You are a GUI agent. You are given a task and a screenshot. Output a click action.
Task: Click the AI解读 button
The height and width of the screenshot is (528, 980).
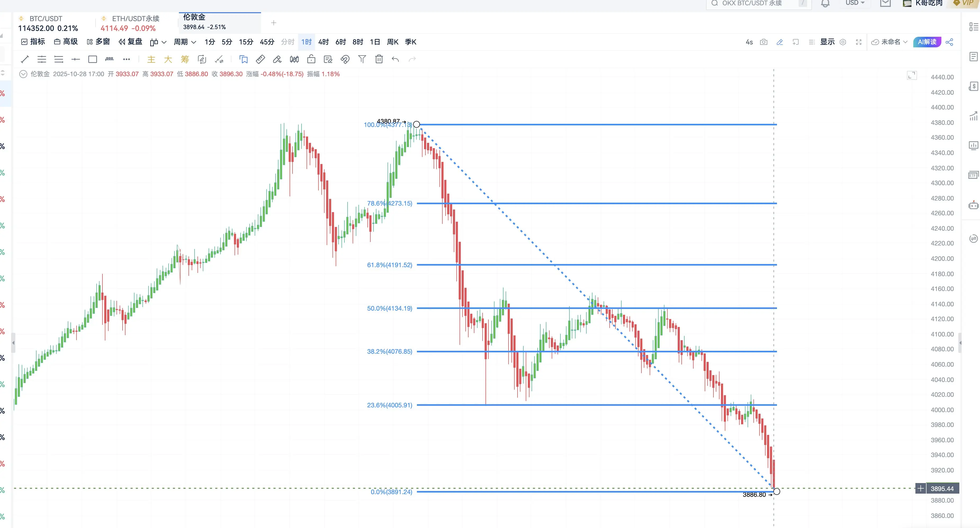click(x=927, y=42)
